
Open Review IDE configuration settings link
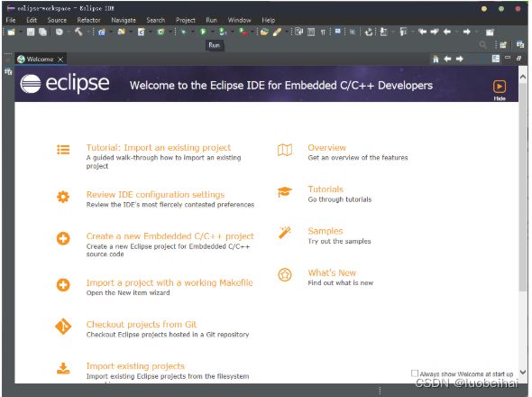pos(155,195)
